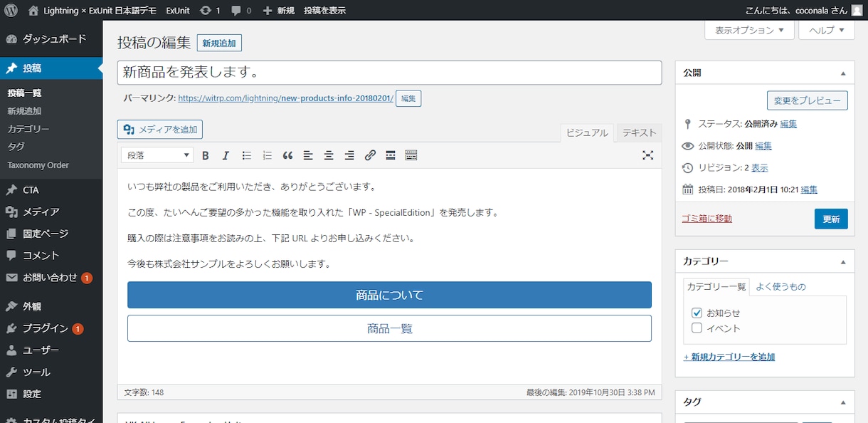Click ゴミ箱に移動 link
Viewport: 868px width, 423px height.
[x=706, y=219]
